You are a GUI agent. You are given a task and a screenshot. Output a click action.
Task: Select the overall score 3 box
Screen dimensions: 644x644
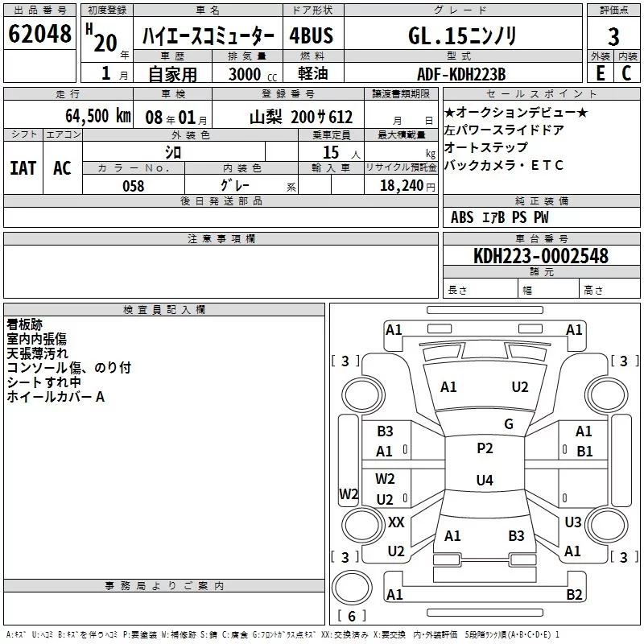[613, 35]
